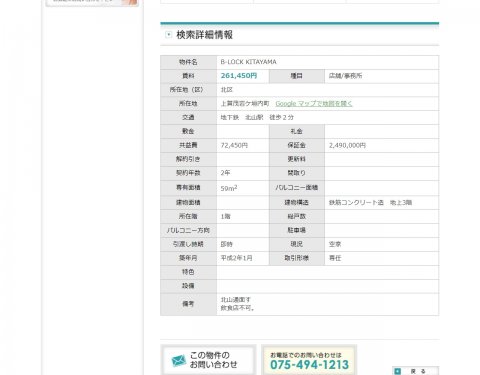Click the address 上賀茂岩ケ垣内町
Image resolution: width=480 pixels, height=375 pixels.
point(245,104)
